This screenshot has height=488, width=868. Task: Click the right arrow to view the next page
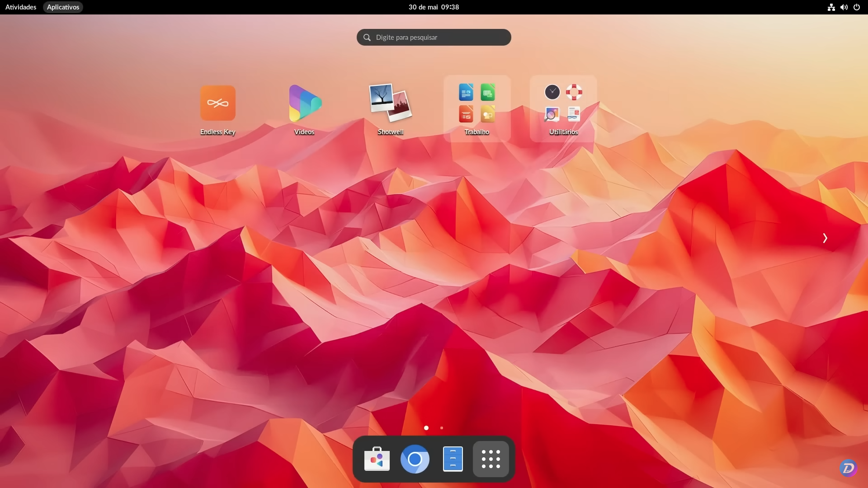click(825, 238)
